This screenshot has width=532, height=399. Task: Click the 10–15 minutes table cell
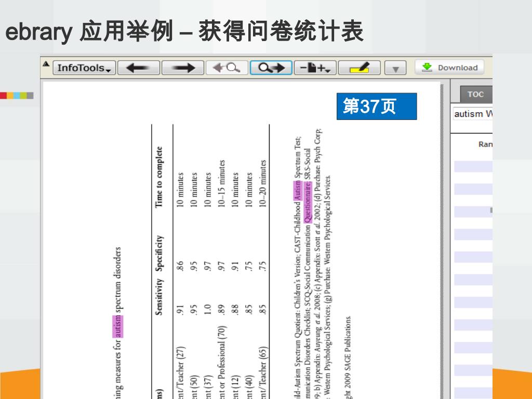tap(221, 183)
